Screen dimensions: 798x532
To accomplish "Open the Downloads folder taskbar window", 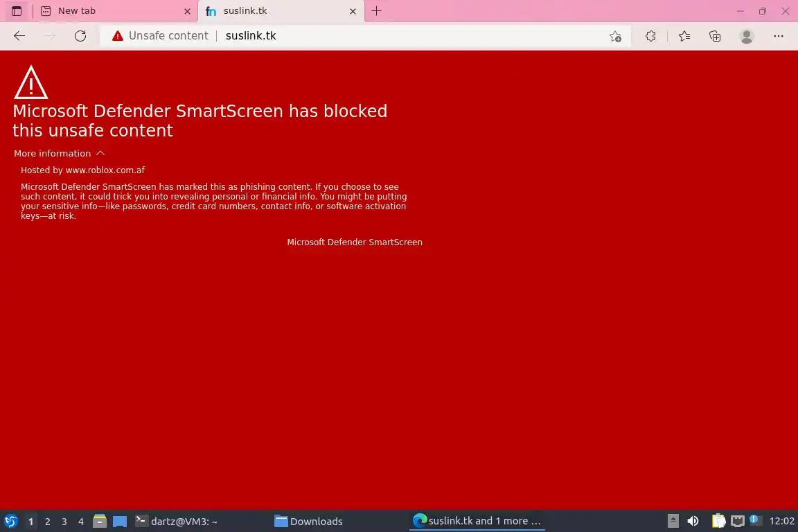I will 339,522.
